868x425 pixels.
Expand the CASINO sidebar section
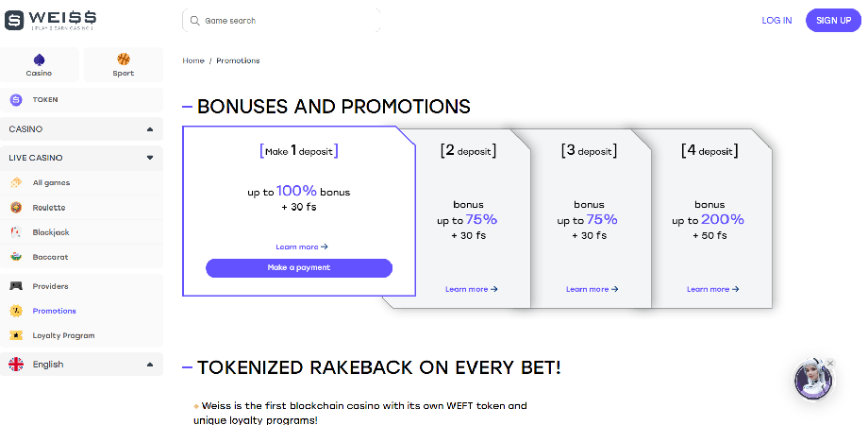(x=149, y=128)
